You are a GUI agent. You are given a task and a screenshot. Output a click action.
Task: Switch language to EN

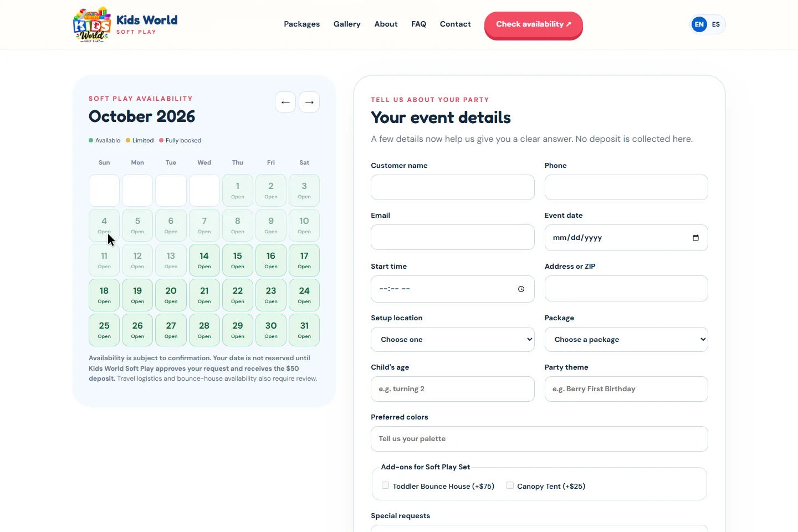pyautogui.click(x=699, y=24)
